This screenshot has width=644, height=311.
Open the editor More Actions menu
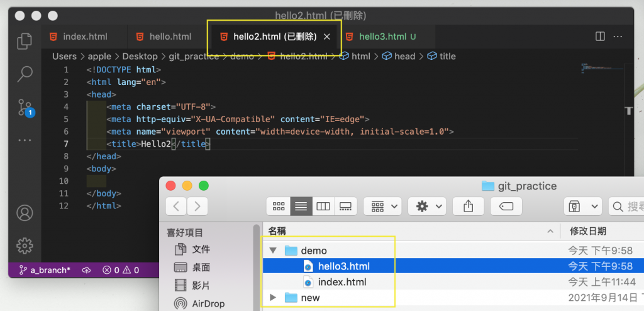pyautogui.click(x=618, y=37)
